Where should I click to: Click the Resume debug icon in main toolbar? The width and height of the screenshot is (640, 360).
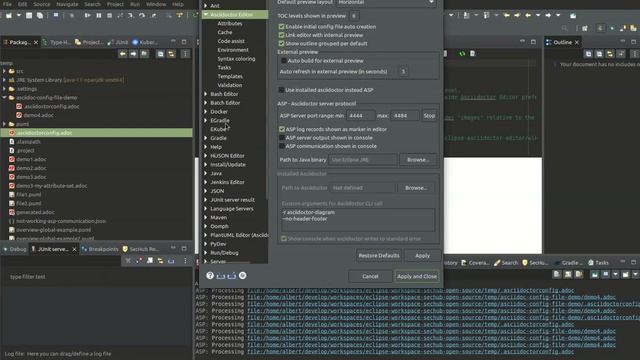pyautogui.click(x=87, y=16)
